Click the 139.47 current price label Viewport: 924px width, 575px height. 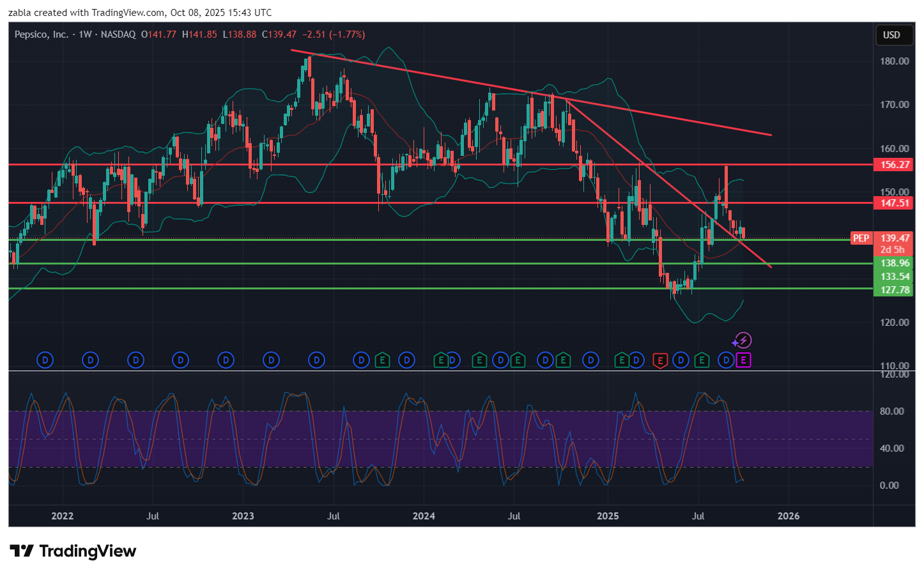(895, 238)
